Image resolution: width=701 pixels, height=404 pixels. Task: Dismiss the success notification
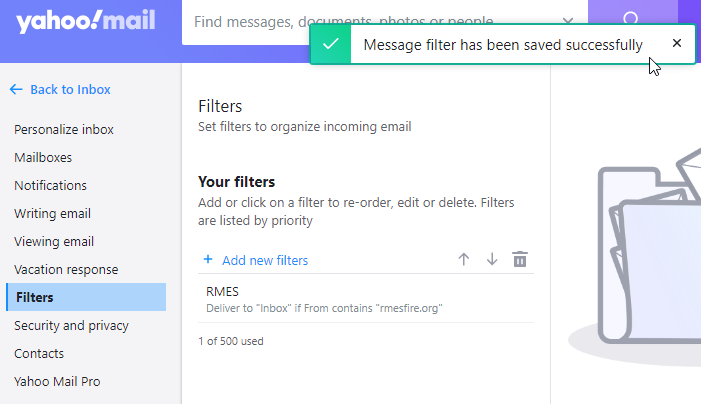click(x=677, y=43)
